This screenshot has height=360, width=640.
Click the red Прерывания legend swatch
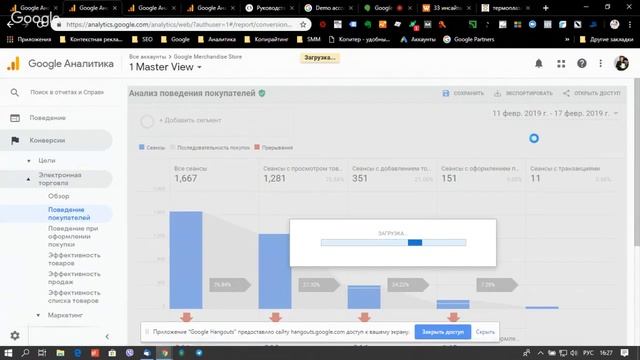tap(257, 147)
